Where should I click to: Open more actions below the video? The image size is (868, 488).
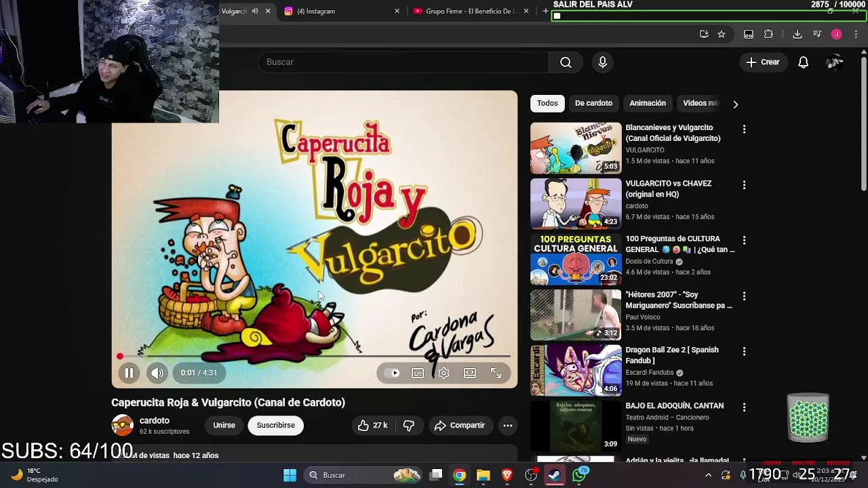coord(507,425)
